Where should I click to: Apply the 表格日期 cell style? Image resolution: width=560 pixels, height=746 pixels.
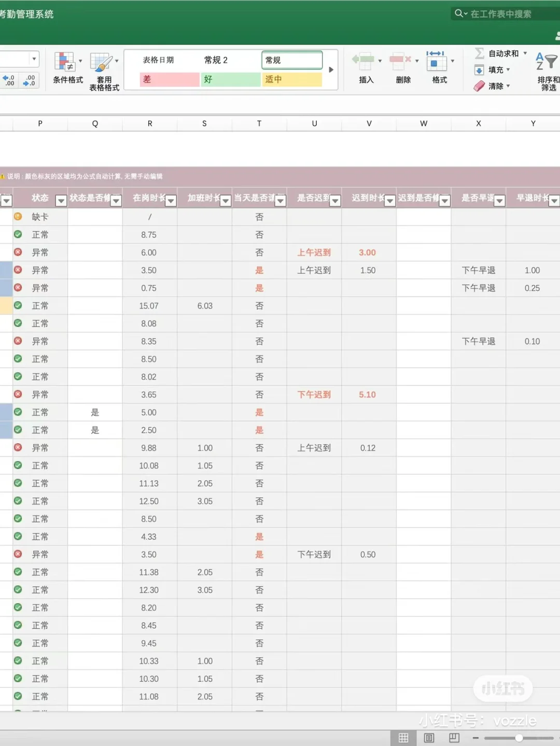click(x=170, y=60)
